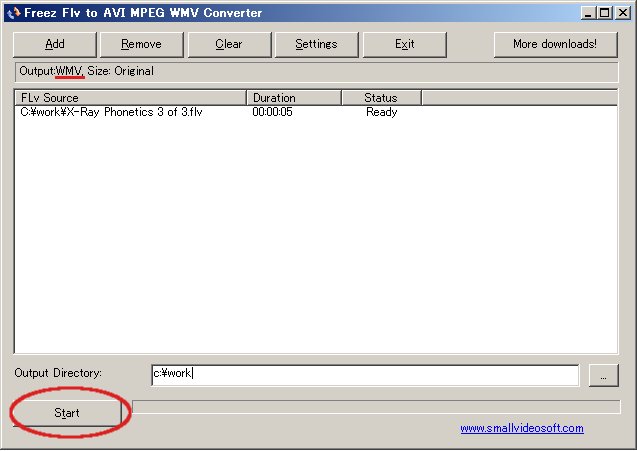Click the conversion progress bar
This screenshot has height=451, width=637.
tap(376, 407)
